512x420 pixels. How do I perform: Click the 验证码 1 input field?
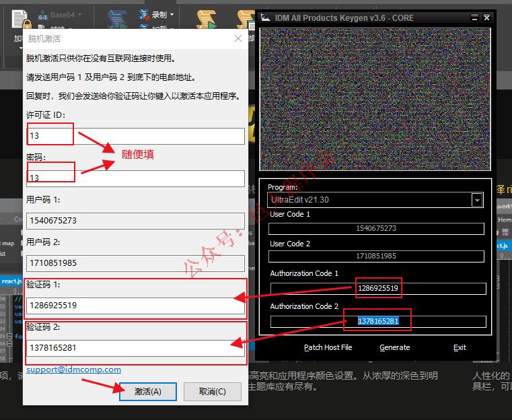135,306
